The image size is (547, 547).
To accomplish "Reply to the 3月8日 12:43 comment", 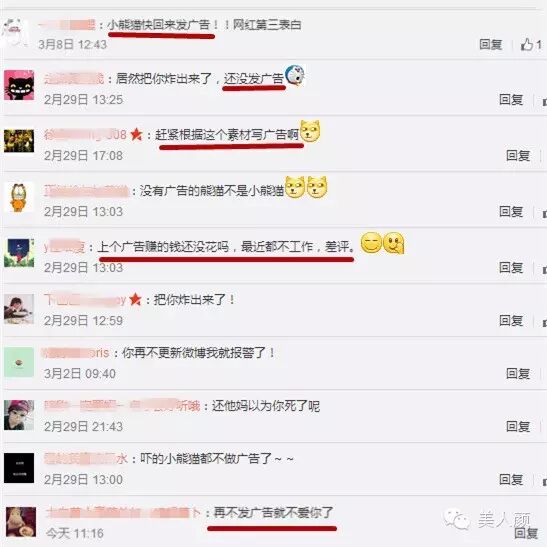I will click(490, 45).
